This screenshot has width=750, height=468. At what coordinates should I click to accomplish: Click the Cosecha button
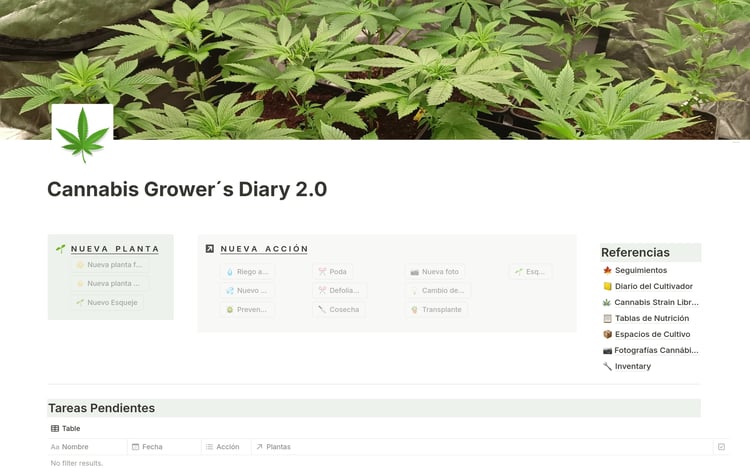click(339, 310)
